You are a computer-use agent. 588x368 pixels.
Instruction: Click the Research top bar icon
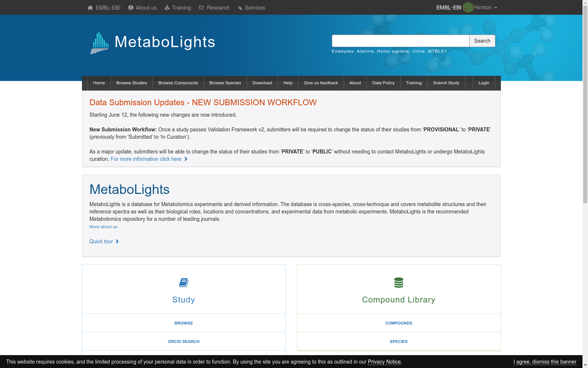[x=201, y=8]
